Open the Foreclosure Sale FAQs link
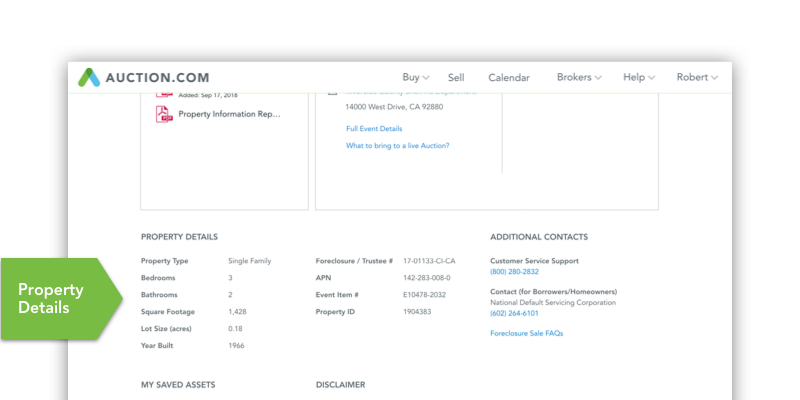800x400 pixels. click(526, 333)
